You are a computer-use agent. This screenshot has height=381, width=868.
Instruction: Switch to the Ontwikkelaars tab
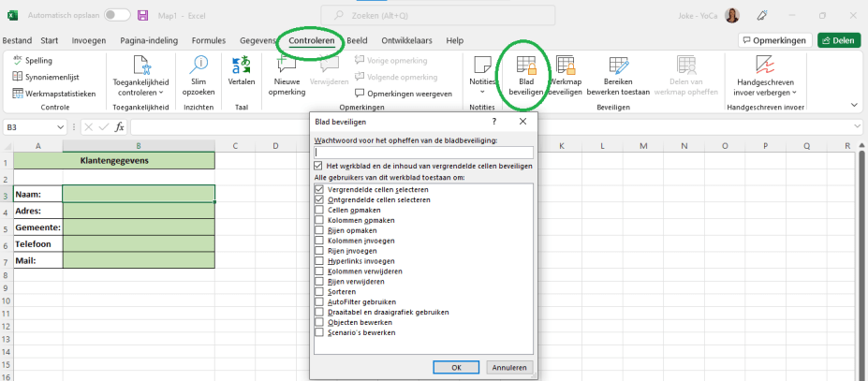(407, 40)
